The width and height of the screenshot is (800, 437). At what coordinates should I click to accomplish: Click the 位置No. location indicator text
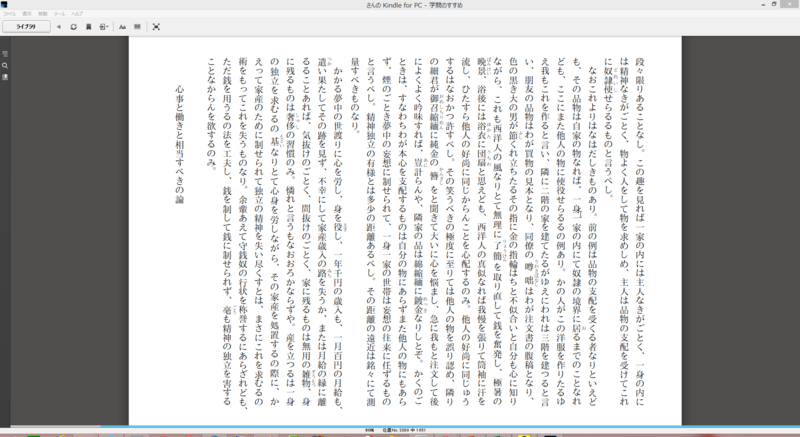(404, 430)
